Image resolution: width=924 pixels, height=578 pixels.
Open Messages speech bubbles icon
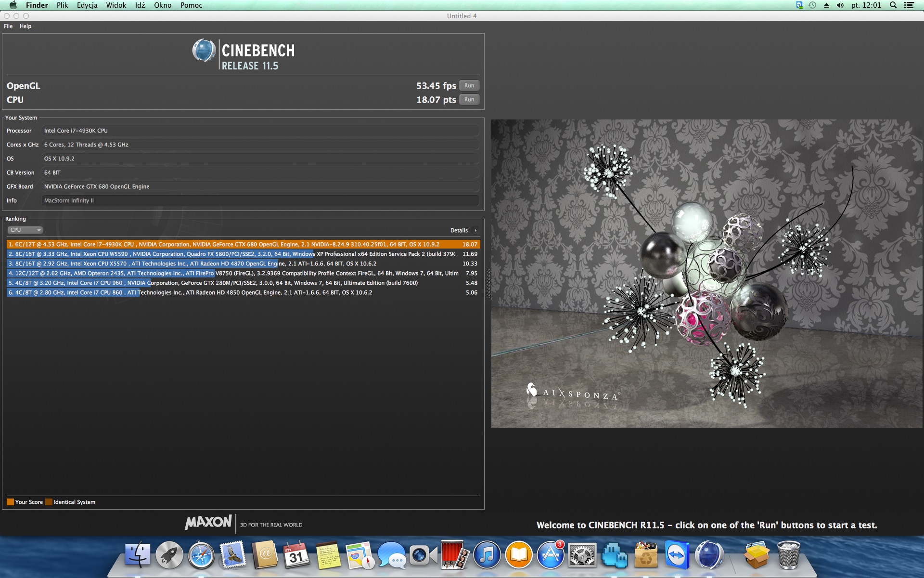(x=392, y=555)
